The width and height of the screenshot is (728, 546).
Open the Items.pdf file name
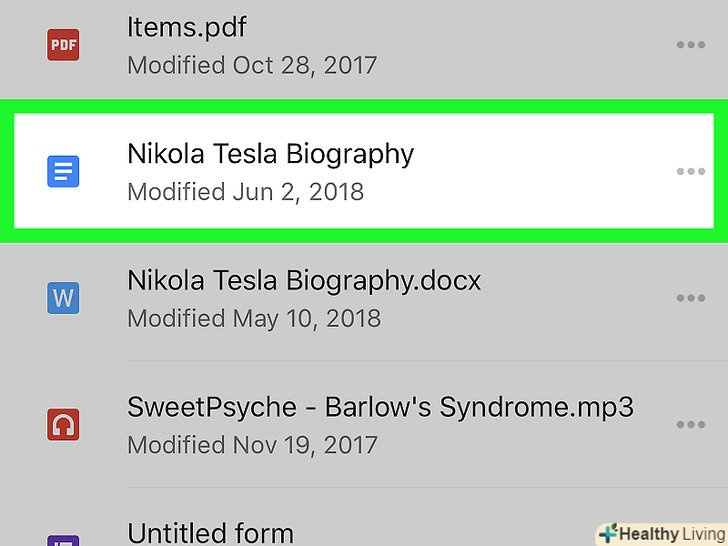186,27
